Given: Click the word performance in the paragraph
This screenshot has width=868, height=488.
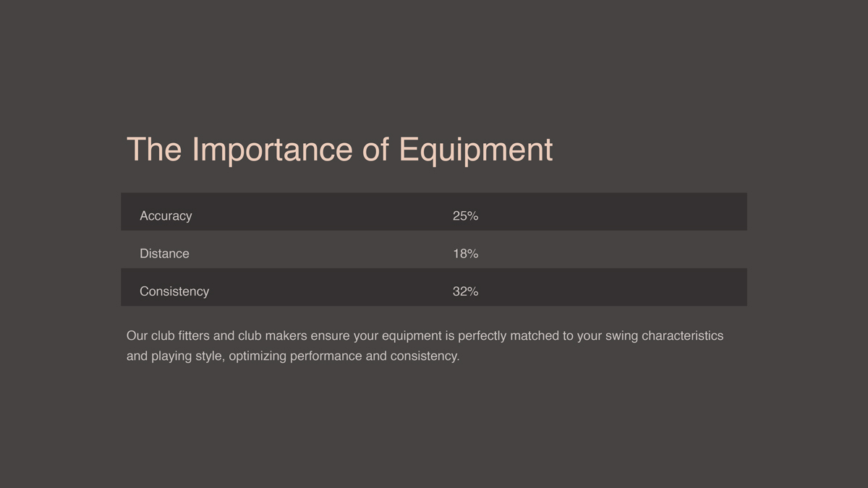Looking at the screenshot, I should point(326,356).
